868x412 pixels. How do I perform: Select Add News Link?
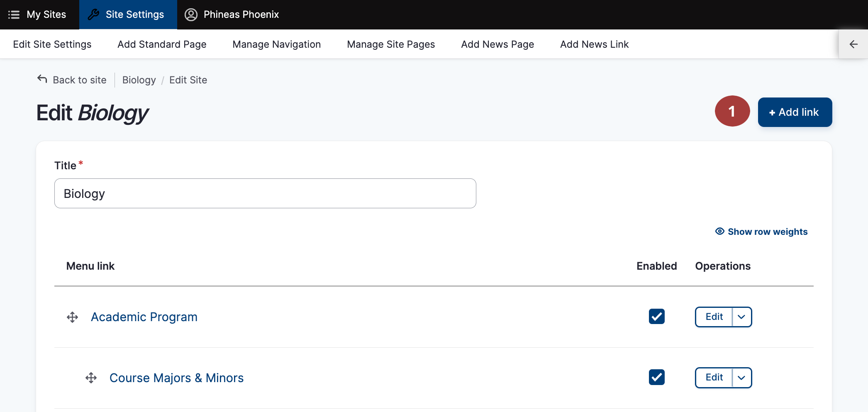(594, 44)
